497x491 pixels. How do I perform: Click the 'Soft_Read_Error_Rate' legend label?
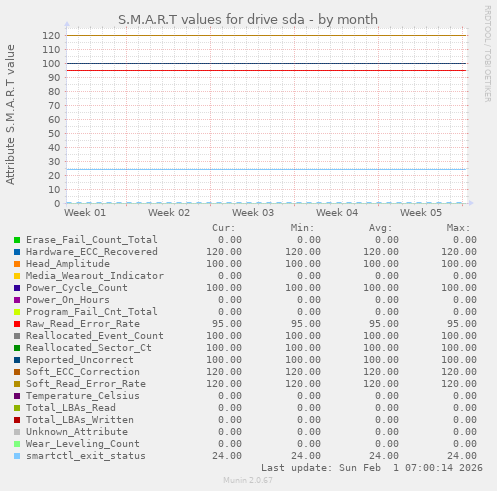(x=86, y=384)
